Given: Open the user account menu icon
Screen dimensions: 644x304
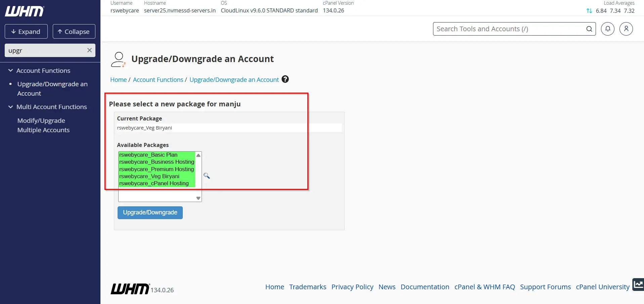Looking at the screenshot, I should tap(626, 29).
